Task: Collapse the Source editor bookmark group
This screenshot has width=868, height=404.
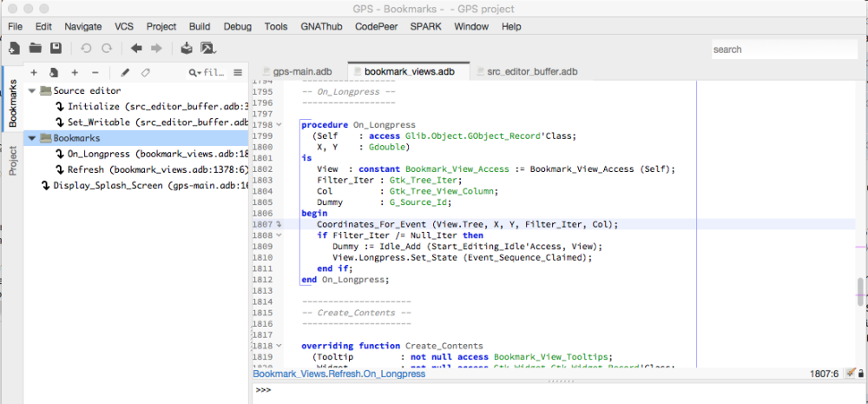Action: tap(33, 90)
